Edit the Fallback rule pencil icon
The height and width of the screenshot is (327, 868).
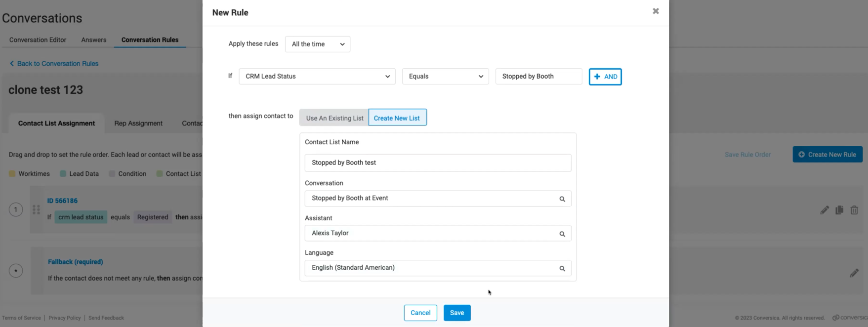(854, 273)
